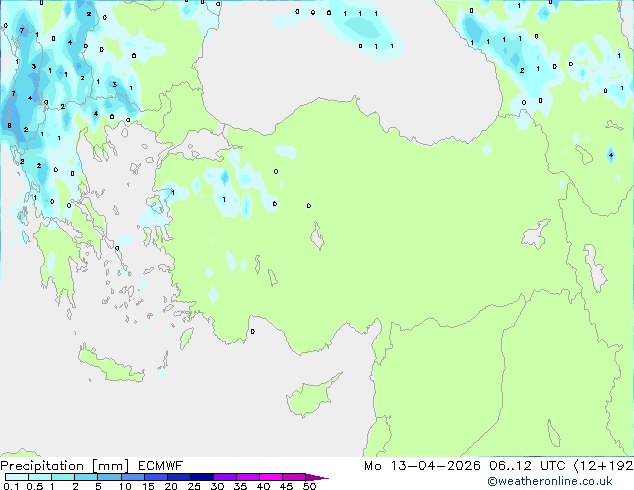Click the 'Precipitation [mm]' title text
Viewport: 634px width, 490px height.
click(x=64, y=466)
